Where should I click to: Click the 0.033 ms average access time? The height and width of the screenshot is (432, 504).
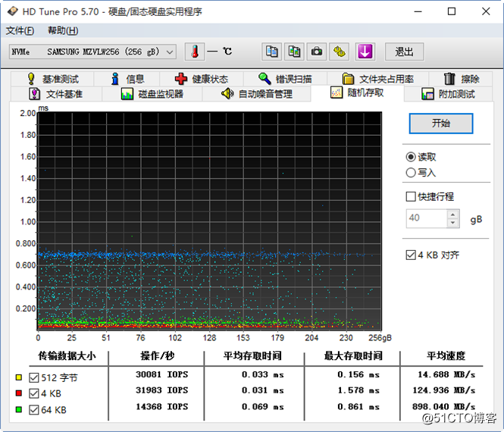(x=262, y=375)
